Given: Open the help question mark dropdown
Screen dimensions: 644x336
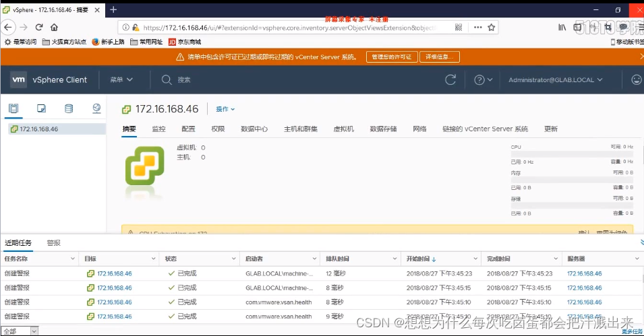Looking at the screenshot, I should [483, 79].
